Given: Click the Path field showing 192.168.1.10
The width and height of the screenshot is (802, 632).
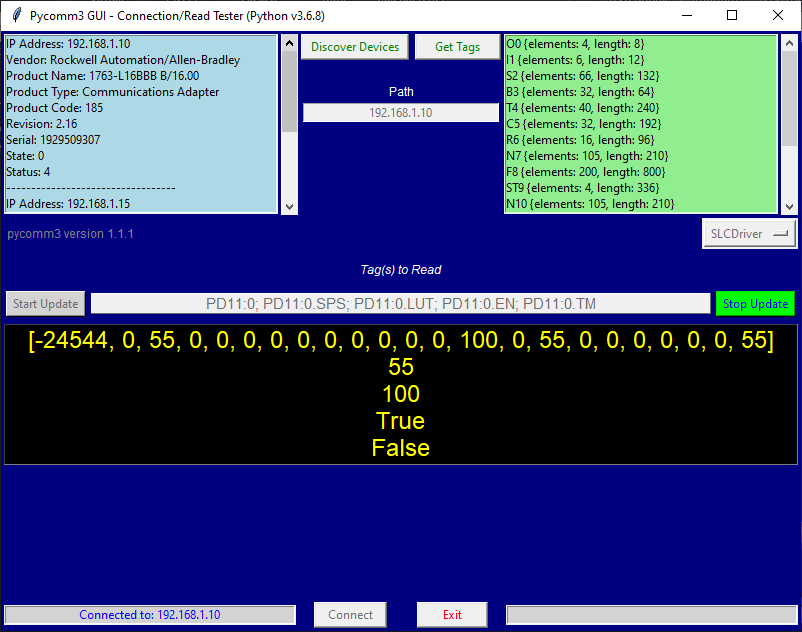Looking at the screenshot, I should click(x=400, y=112).
